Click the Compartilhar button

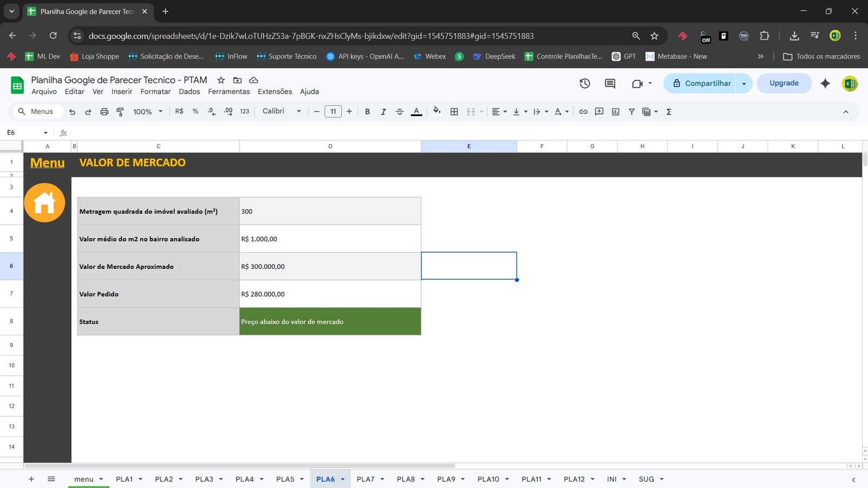tap(707, 83)
